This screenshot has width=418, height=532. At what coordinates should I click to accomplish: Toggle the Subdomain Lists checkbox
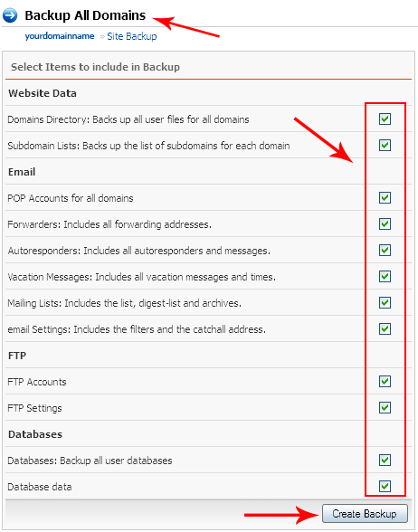pyautogui.click(x=385, y=145)
